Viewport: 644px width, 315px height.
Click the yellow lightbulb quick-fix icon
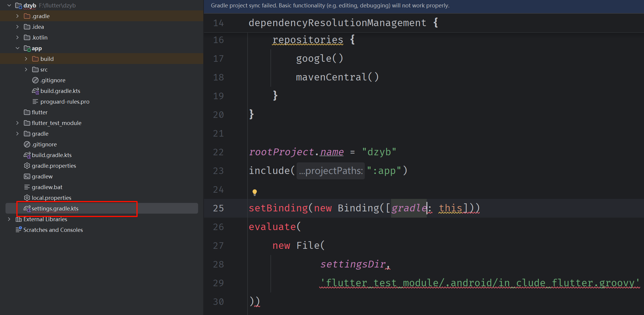tap(255, 192)
